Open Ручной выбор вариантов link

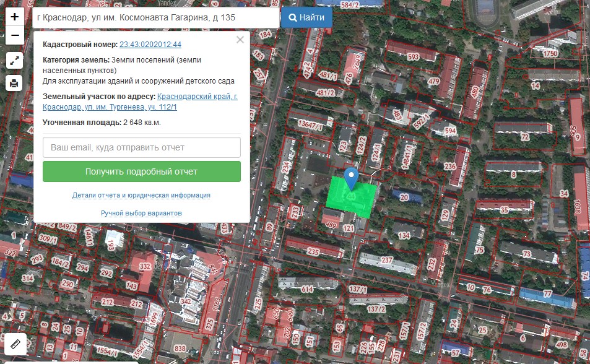141,213
